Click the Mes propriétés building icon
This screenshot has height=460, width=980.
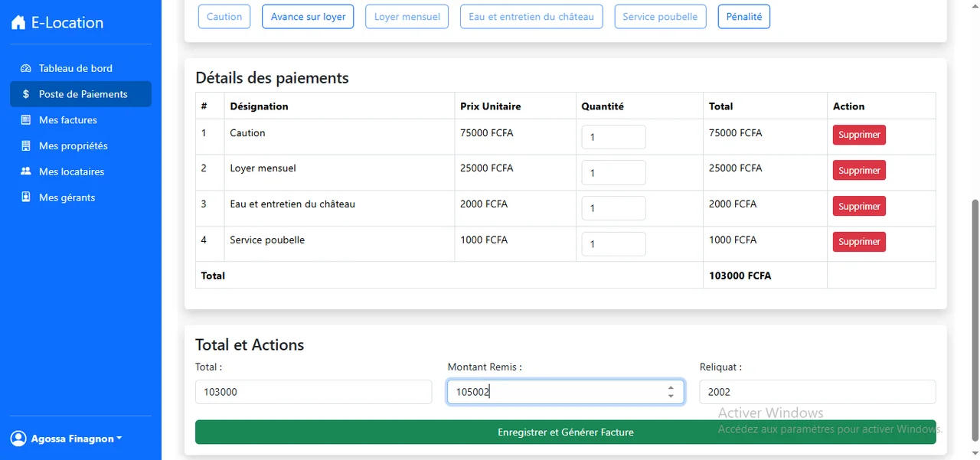tap(25, 145)
